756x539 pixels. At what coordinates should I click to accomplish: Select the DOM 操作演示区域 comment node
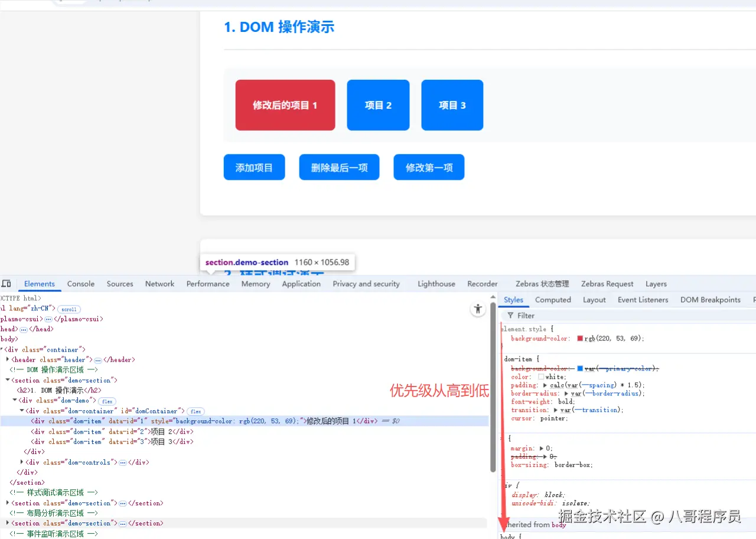pyautogui.click(x=54, y=370)
